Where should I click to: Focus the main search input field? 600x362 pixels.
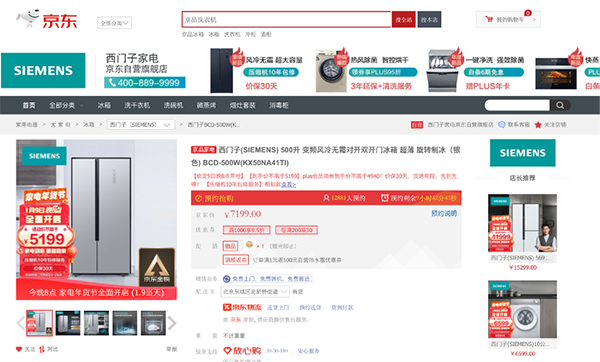click(286, 20)
